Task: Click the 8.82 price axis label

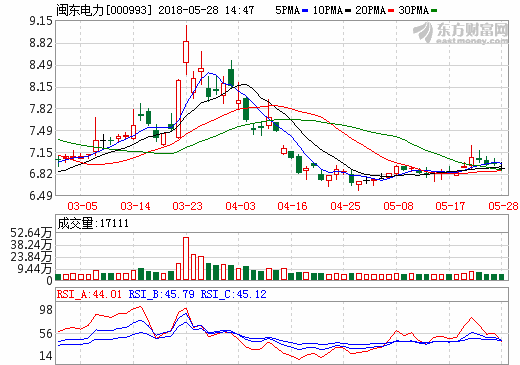Action: coord(41,43)
